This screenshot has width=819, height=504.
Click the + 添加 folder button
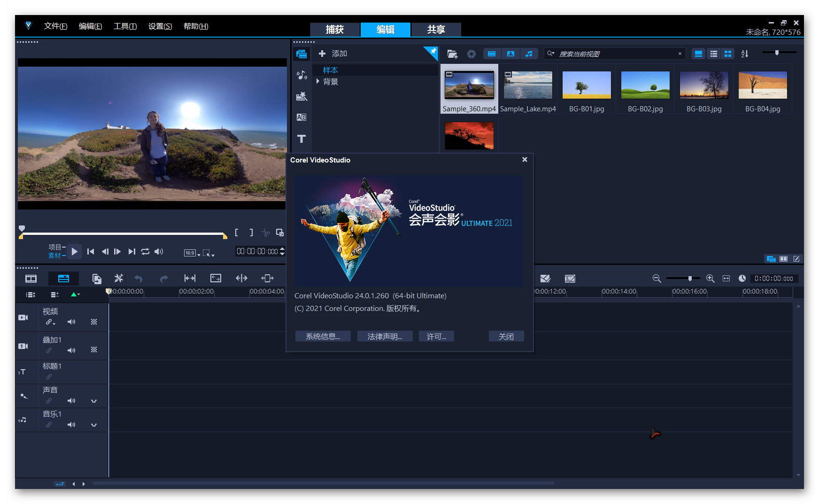click(x=333, y=54)
